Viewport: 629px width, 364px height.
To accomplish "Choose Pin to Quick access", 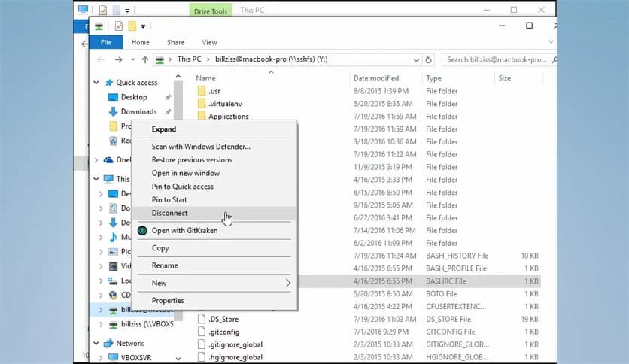I will [214, 186].
